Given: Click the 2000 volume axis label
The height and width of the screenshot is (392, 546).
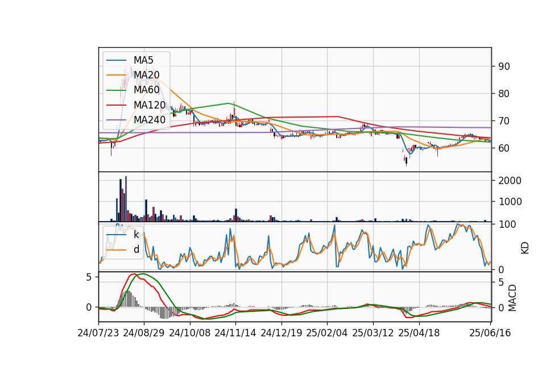Looking at the screenshot, I should 510,181.
